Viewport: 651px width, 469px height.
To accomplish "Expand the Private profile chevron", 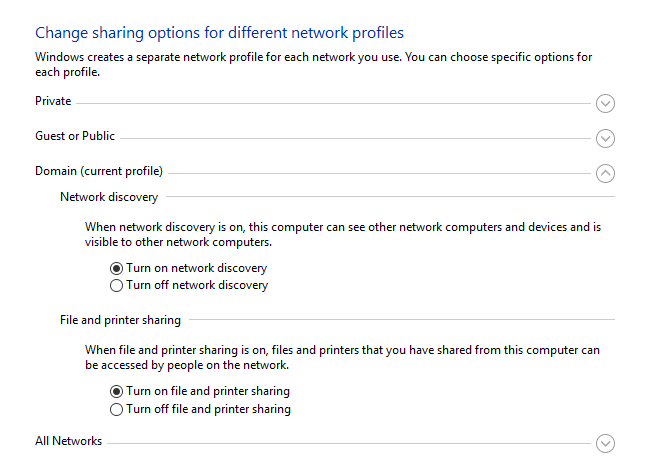I will coord(604,103).
